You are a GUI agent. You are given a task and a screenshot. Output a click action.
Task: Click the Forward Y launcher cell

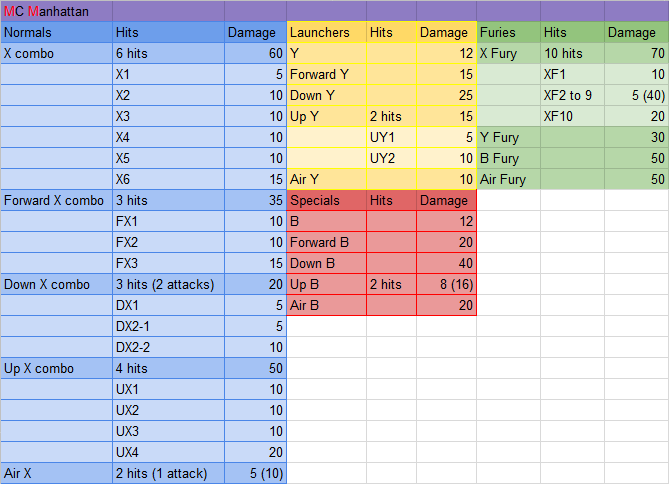pos(326,75)
